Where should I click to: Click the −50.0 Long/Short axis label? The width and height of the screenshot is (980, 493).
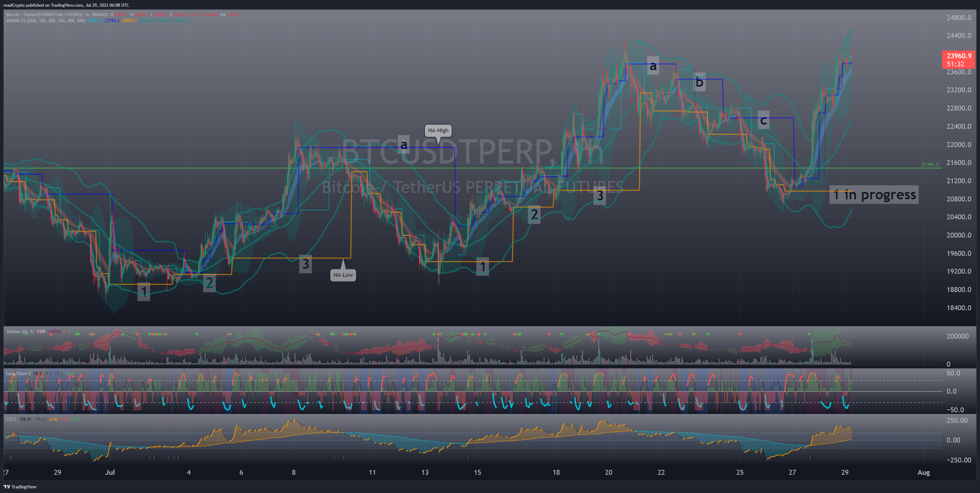(x=955, y=410)
